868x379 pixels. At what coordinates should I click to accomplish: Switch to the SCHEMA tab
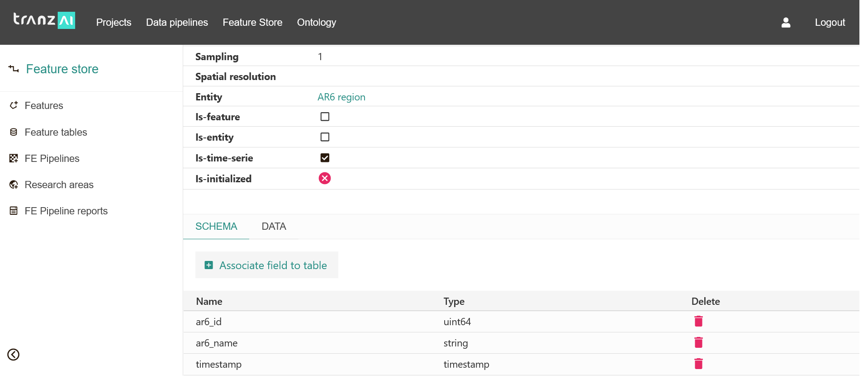[x=216, y=227]
